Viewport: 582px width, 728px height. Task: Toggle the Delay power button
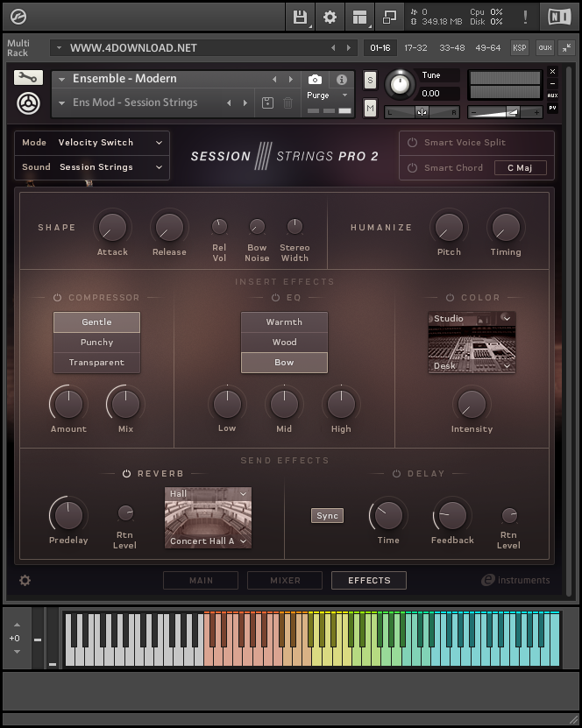396,474
